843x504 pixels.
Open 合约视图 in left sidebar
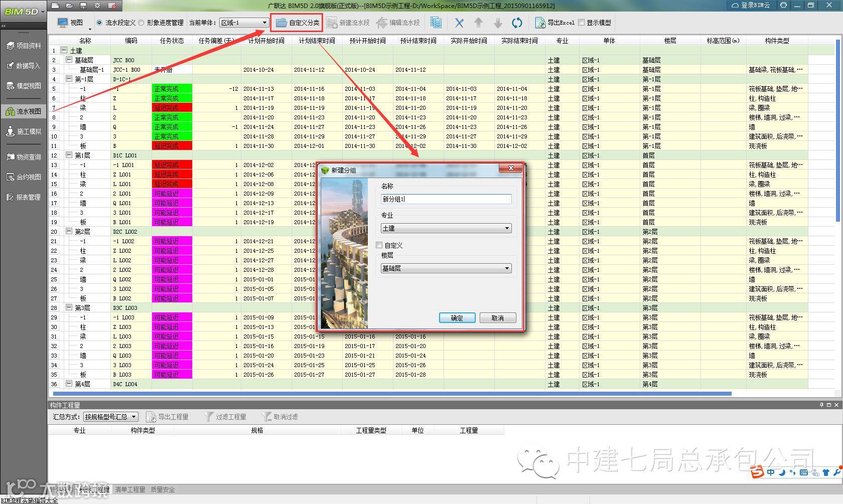(24, 177)
